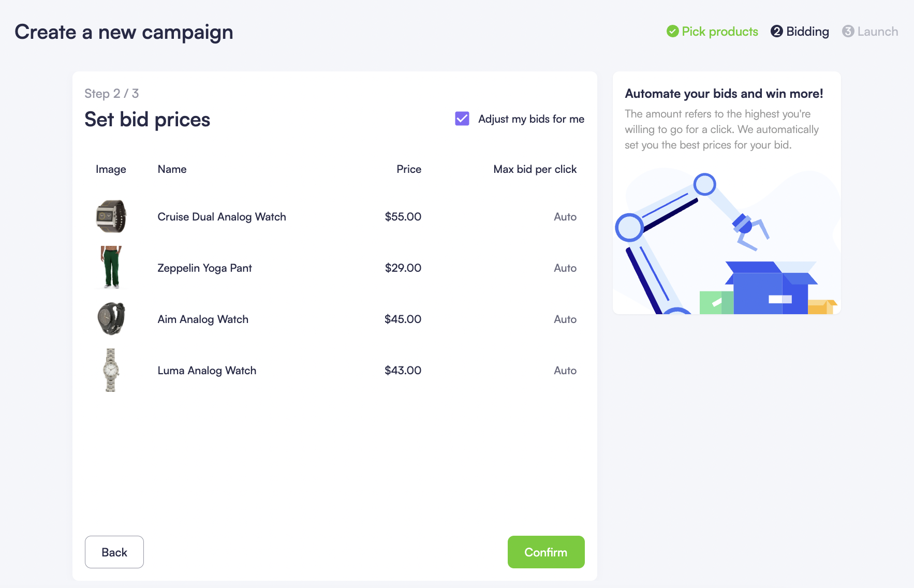Image resolution: width=914 pixels, height=588 pixels.
Task: Uncheck the Adjust my bids for me checkbox
Action: click(x=462, y=119)
